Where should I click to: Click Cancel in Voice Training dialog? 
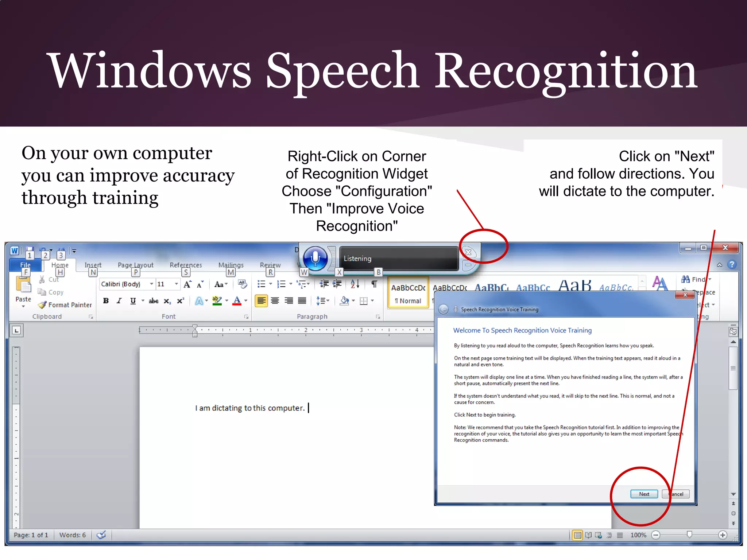(676, 494)
